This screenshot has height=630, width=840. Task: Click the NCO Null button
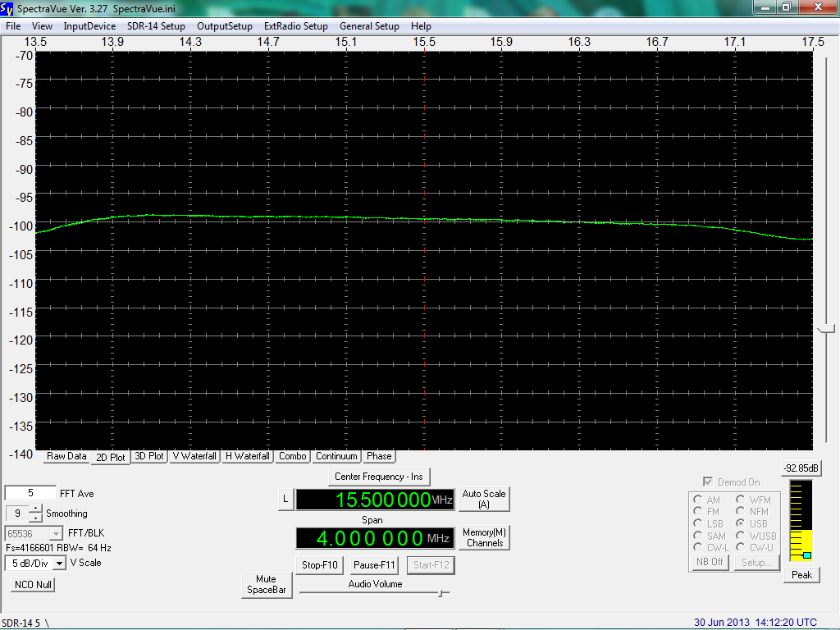tap(33, 585)
